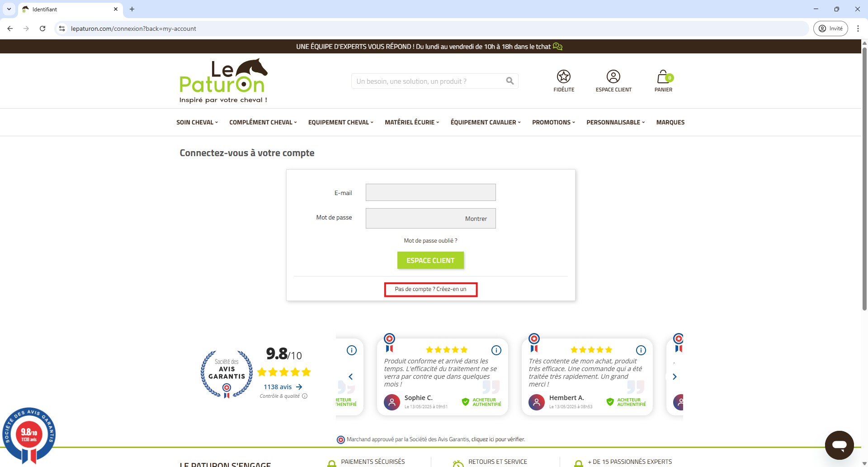
Task: Open a new browser tab
Action: 132,9
